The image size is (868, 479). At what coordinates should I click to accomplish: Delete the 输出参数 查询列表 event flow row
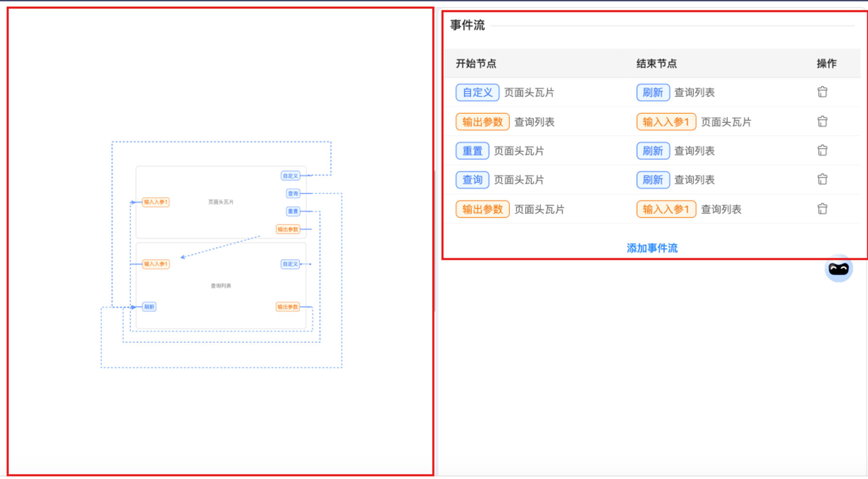coord(822,121)
